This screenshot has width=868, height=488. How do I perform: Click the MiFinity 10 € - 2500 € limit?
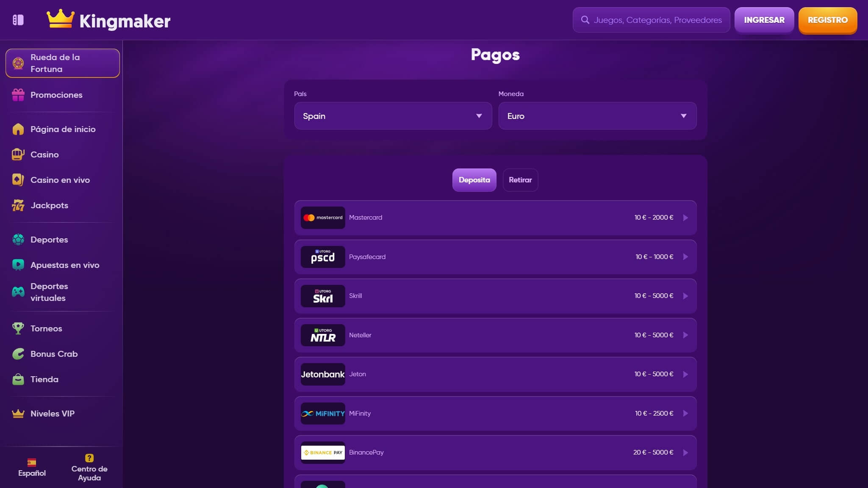pyautogui.click(x=654, y=414)
